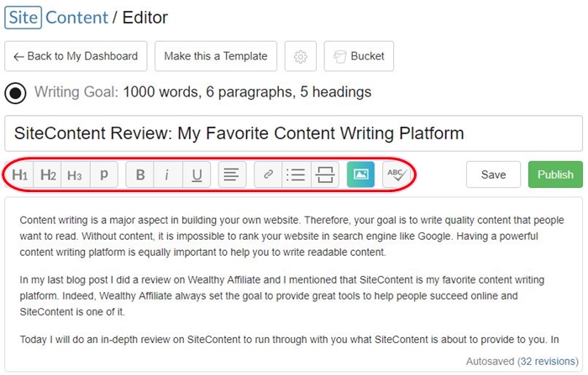This screenshot has height=375, width=588.
Task: Click the paragraph starting 'Content writing is a major'
Action: click(x=291, y=236)
